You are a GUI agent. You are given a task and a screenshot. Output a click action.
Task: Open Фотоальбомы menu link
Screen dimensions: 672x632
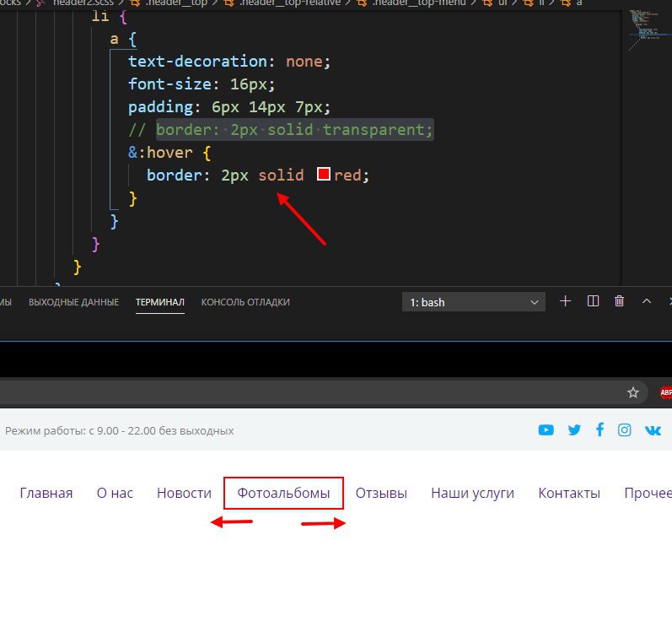pos(283,493)
